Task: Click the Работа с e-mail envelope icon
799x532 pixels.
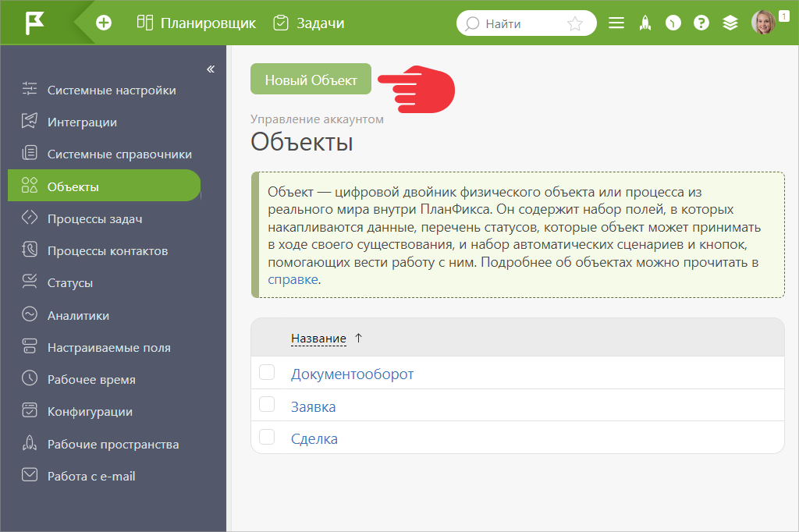Action: [x=30, y=474]
